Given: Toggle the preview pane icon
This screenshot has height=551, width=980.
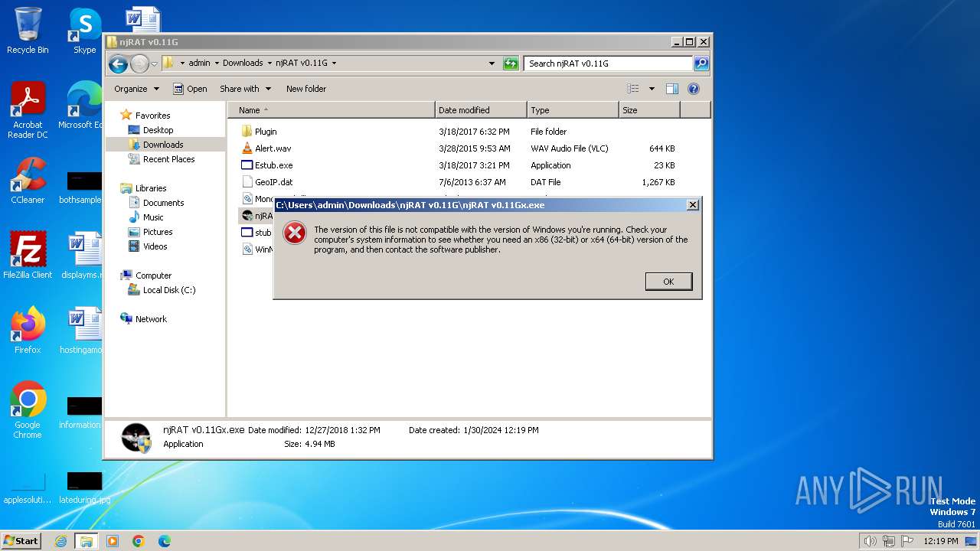Looking at the screenshot, I should (x=671, y=89).
